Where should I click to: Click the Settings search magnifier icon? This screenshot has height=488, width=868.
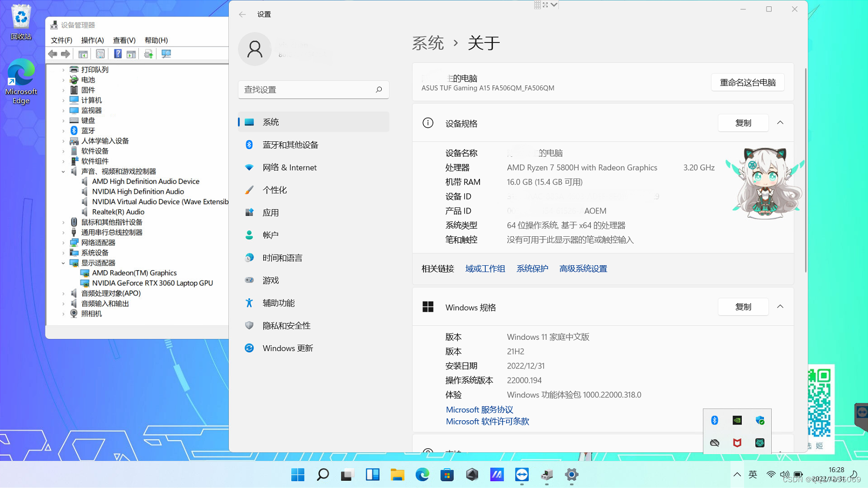tap(379, 90)
